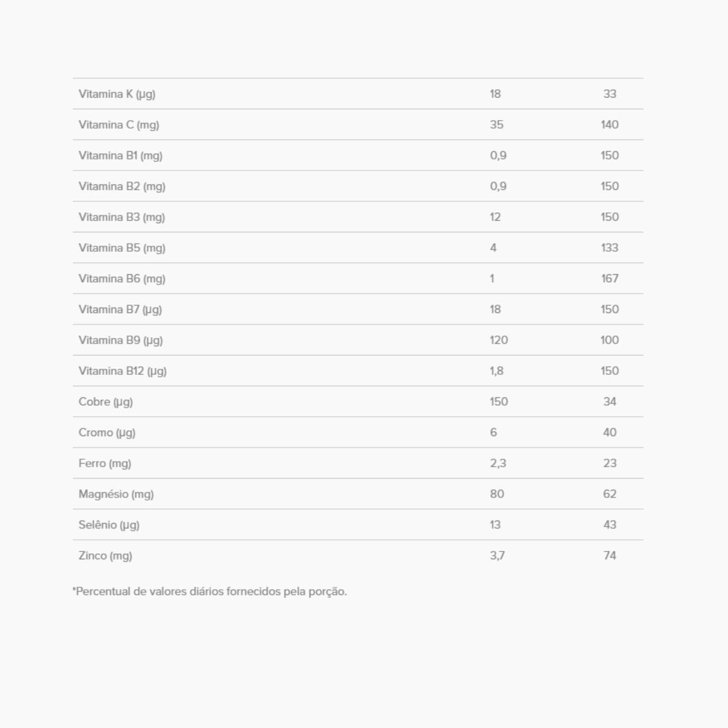Select the Magnésio (mg) label
The width and height of the screenshot is (728, 728).
(x=116, y=494)
